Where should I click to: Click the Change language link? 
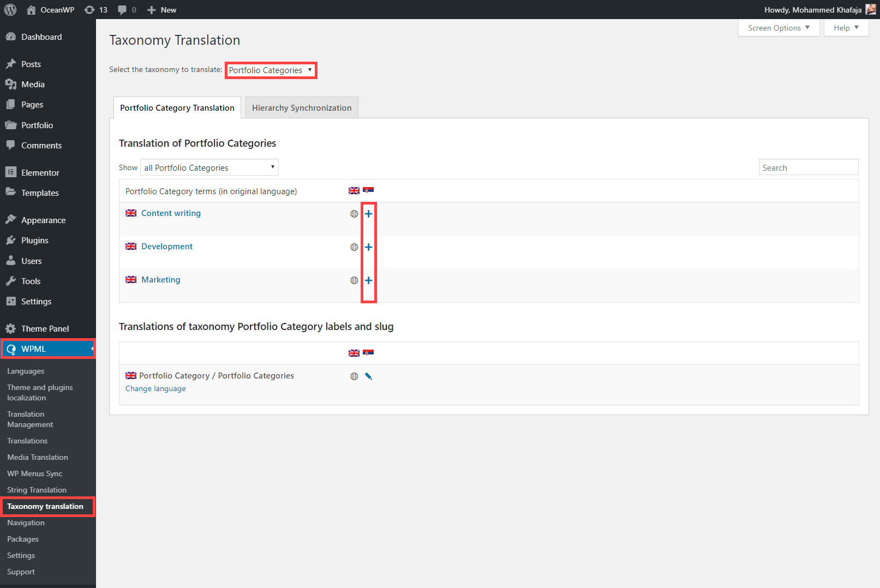(155, 389)
